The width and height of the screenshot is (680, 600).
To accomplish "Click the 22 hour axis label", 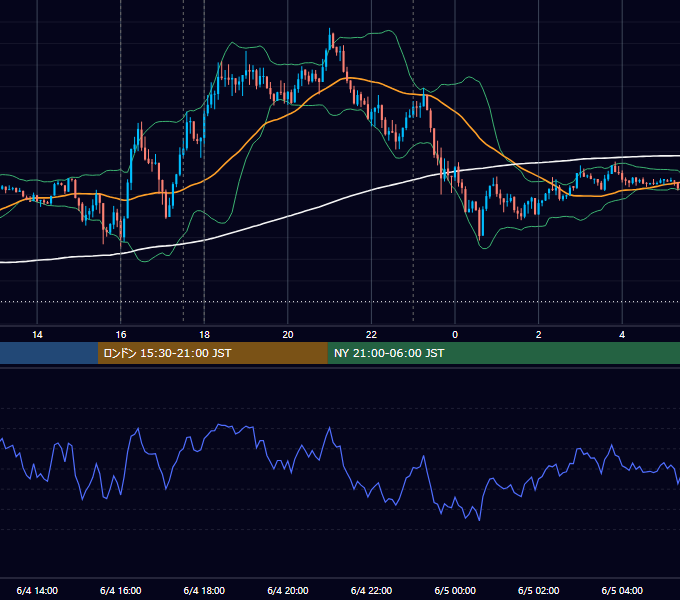I will pyautogui.click(x=371, y=335).
